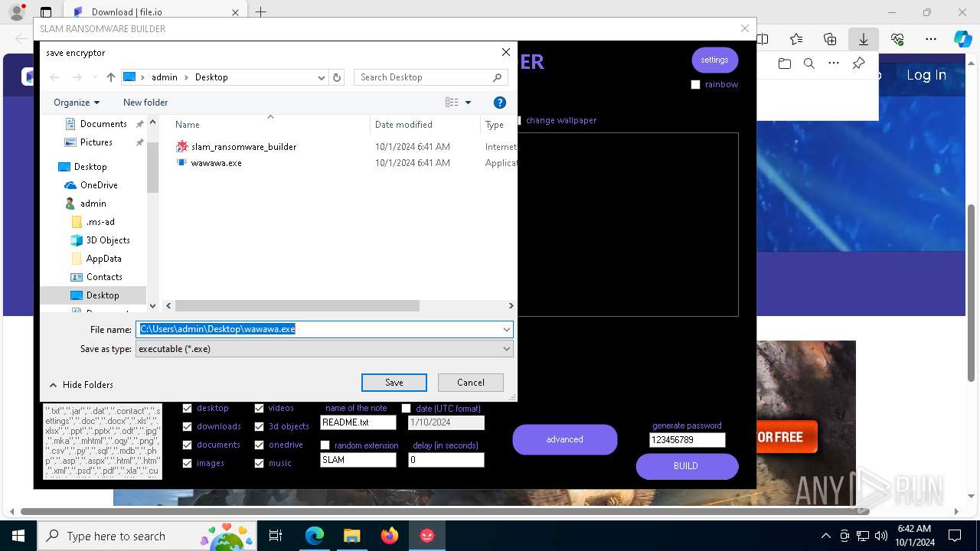The height and width of the screenshot is (551, 980).
Task: Click the BUILD button
Action: [x=687, y=466]
